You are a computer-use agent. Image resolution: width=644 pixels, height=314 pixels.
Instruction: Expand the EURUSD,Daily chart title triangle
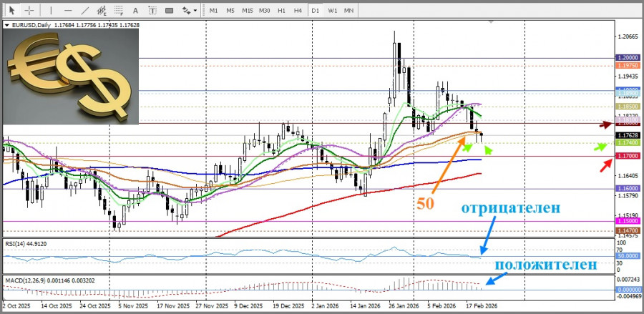(7, 26)
